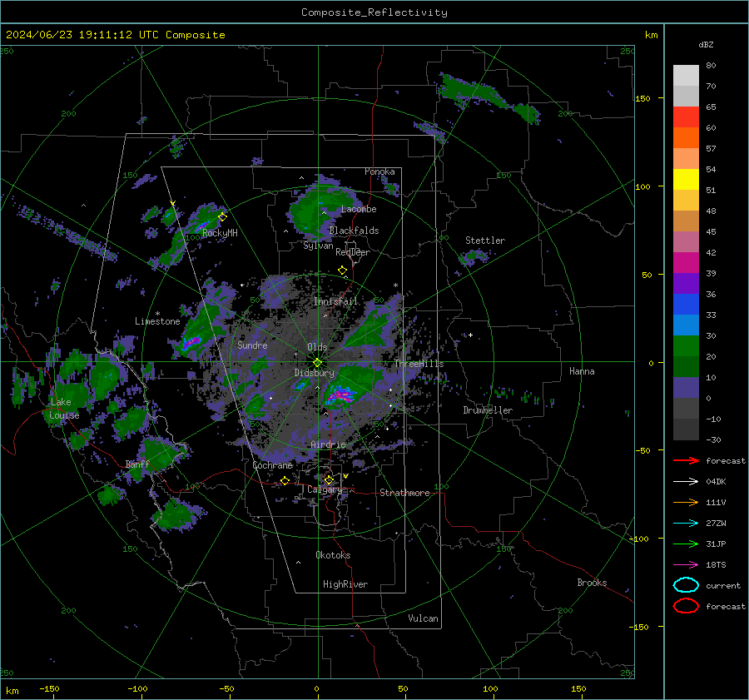Click the cyan 27ZW arrow in legend
Image resolution: width=749 pixels, height=700 pixels.
686,524
